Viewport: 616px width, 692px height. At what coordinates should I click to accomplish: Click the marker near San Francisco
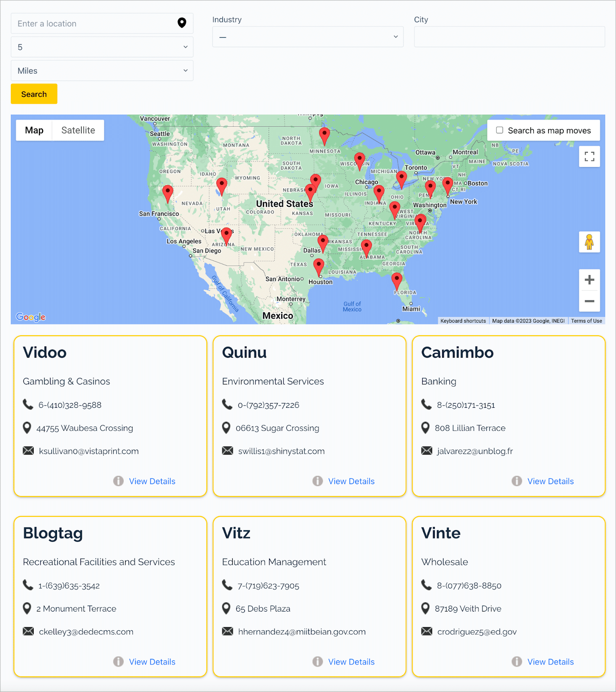[x=168, y=194]
